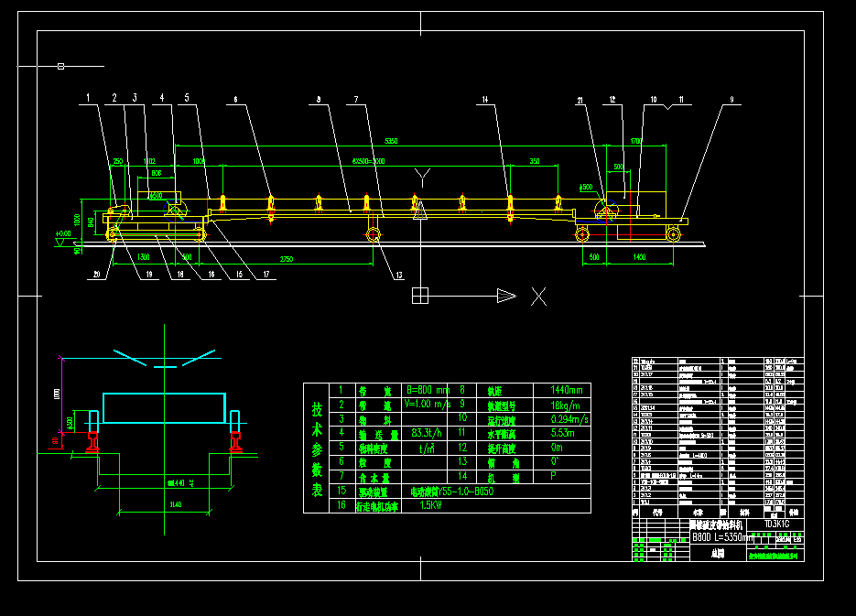
Task: Click the X axis label of UCS
Action: (x=539, y=296)
